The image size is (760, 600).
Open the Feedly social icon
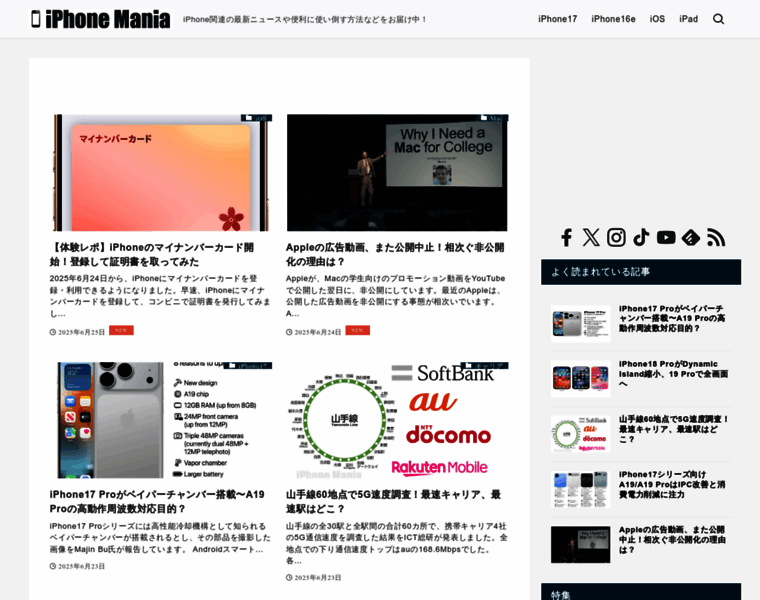coord(691,237)
